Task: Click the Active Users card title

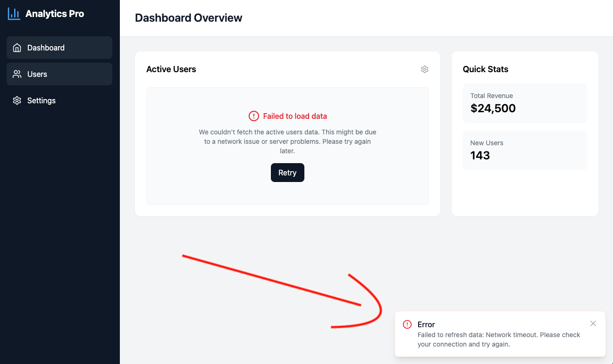Action: (x=171, y=69)
